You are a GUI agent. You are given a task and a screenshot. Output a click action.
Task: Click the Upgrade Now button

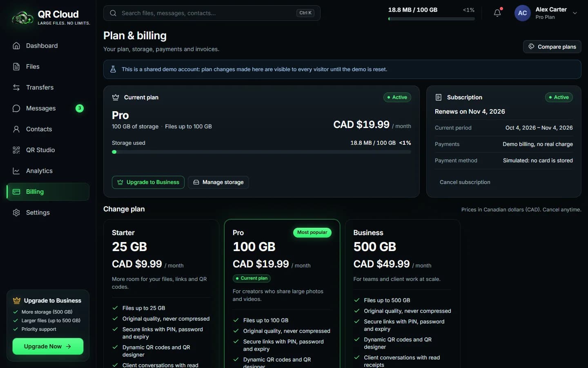[48, 346]
